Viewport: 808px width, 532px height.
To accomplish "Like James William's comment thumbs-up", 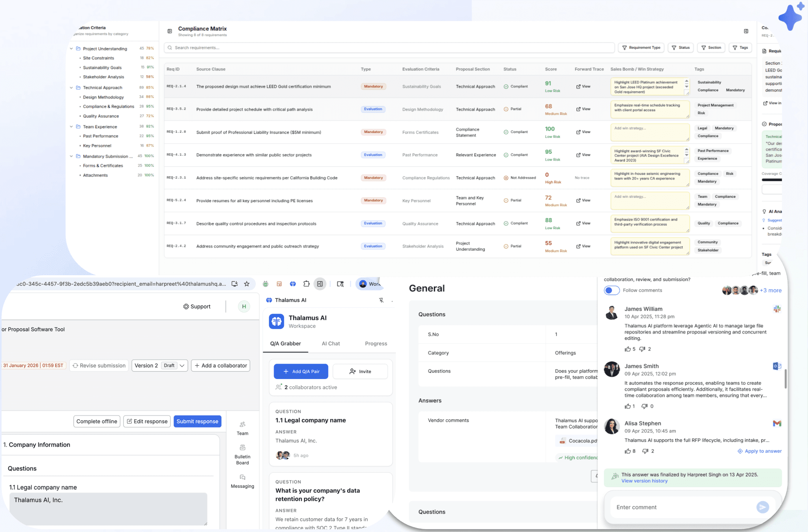I will click(628, 349).
